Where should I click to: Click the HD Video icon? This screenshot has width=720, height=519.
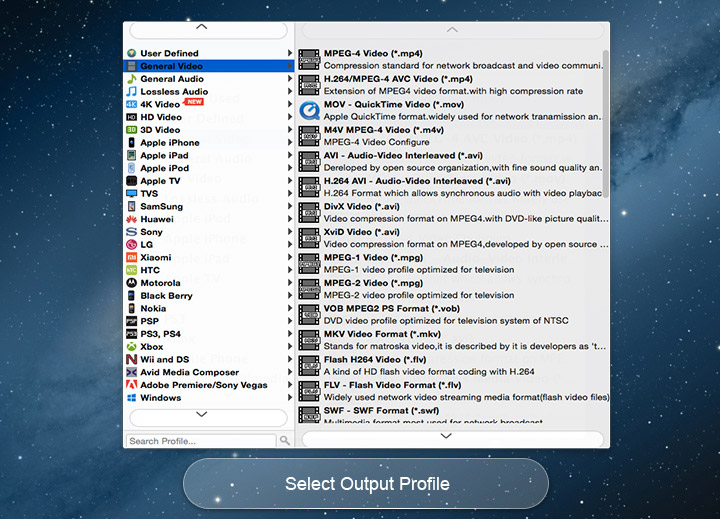132,117
